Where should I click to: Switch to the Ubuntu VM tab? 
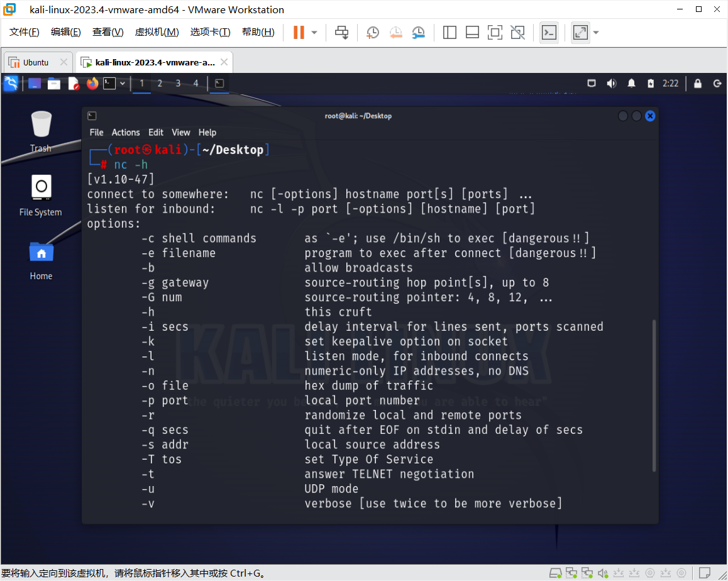pos(35,62)
